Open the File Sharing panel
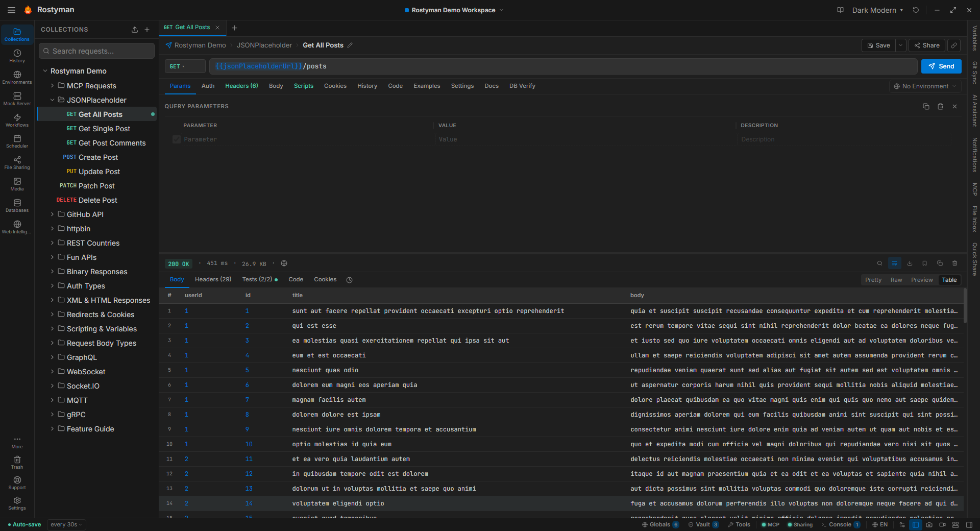 coord(17,163)
